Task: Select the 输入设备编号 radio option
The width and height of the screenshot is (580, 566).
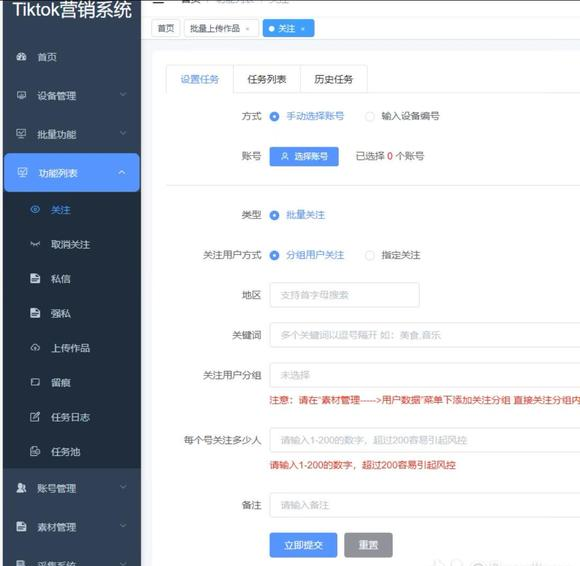Action: click(369, 117)
